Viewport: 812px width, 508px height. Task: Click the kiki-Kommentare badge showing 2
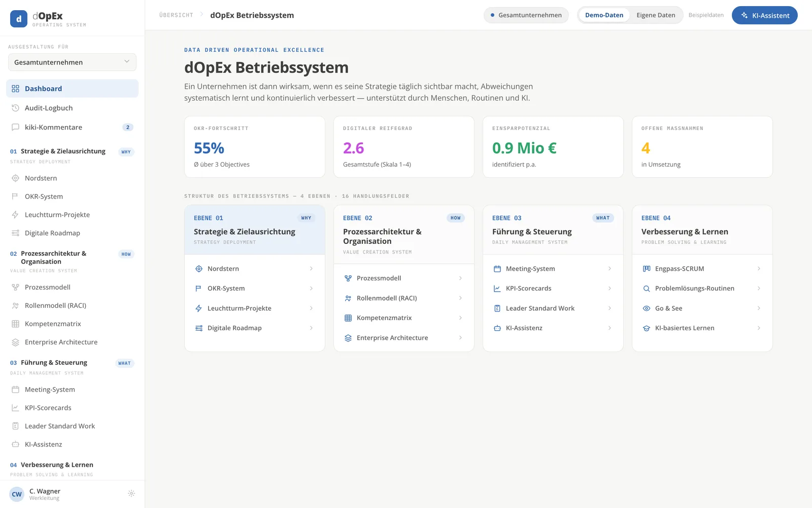(128, 127)
